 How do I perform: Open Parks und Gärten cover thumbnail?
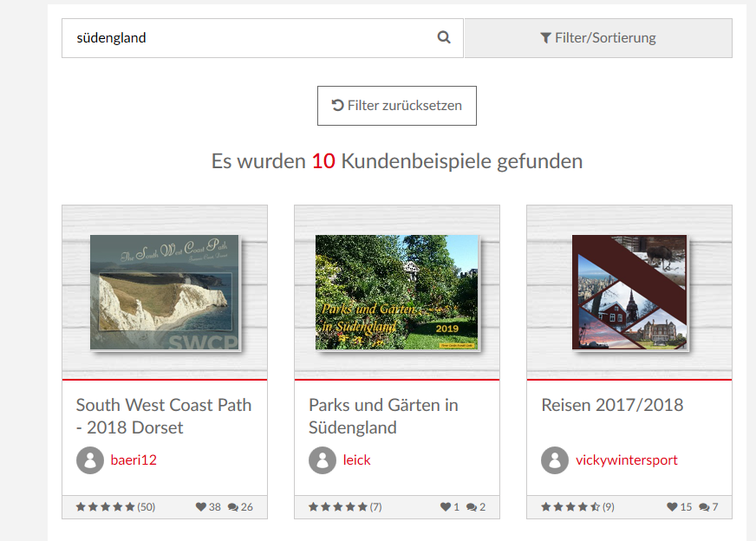pyautogui.click(x=397, y=292)
